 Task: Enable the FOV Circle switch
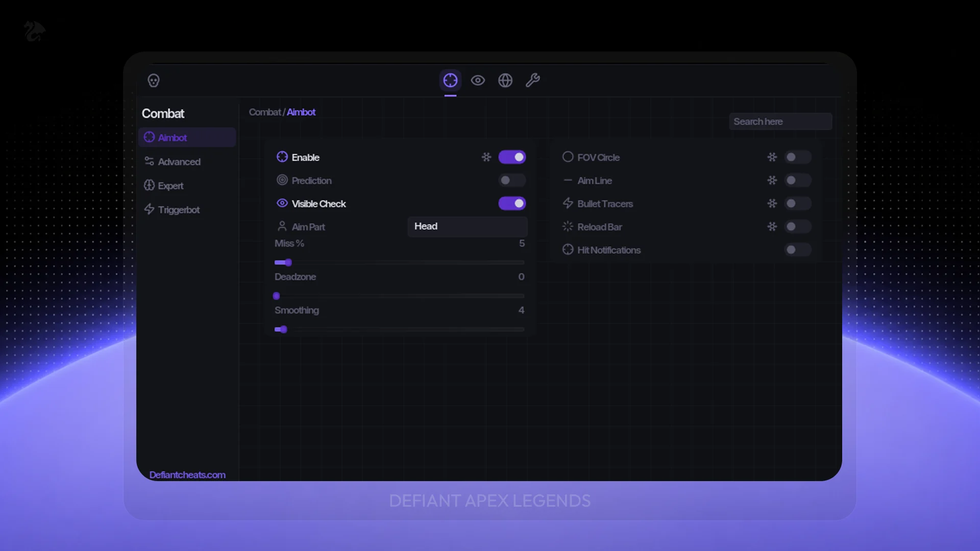point(798,157)
